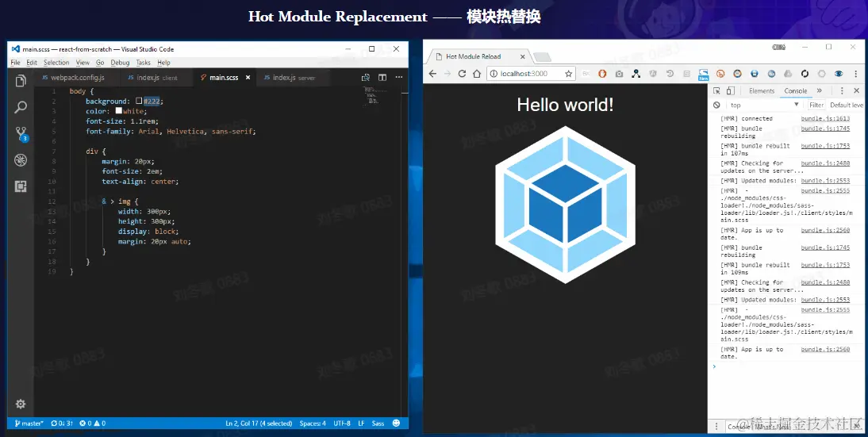The height and width of the screenshot is (437, 868).
Task: Open the Tasks menu in VS Code
Action: (143, 63)
